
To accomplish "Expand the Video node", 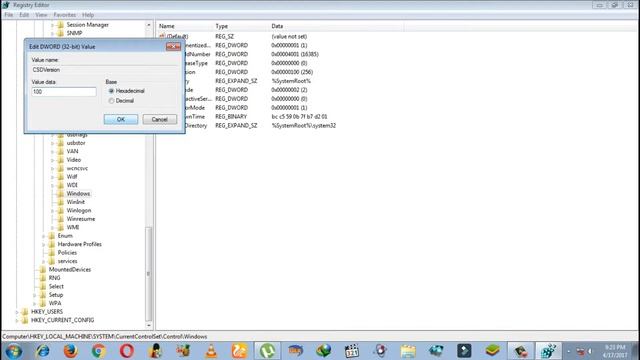I will coord(52,160).
